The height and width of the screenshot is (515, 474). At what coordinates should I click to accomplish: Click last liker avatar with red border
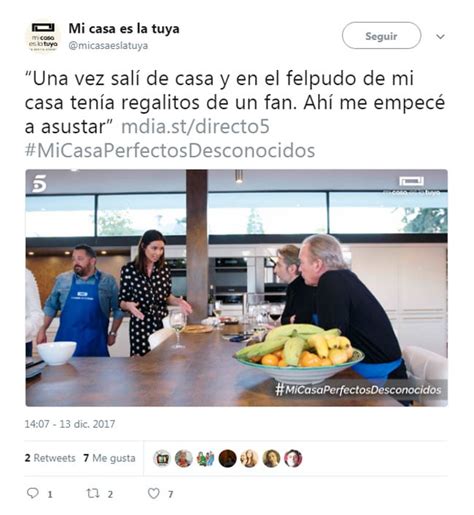click(293, 458)
